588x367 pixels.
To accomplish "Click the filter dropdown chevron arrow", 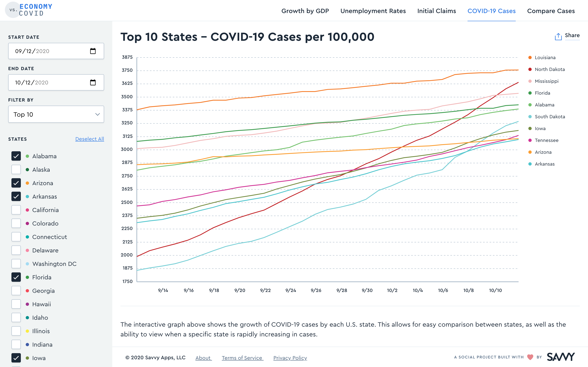I will click(x=97, y=114).
